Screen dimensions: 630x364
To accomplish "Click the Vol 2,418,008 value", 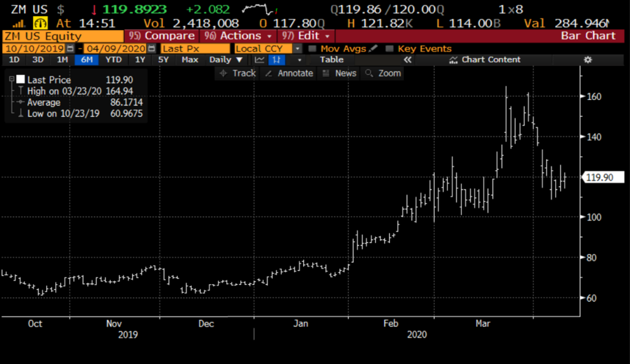I will [191, 24].
